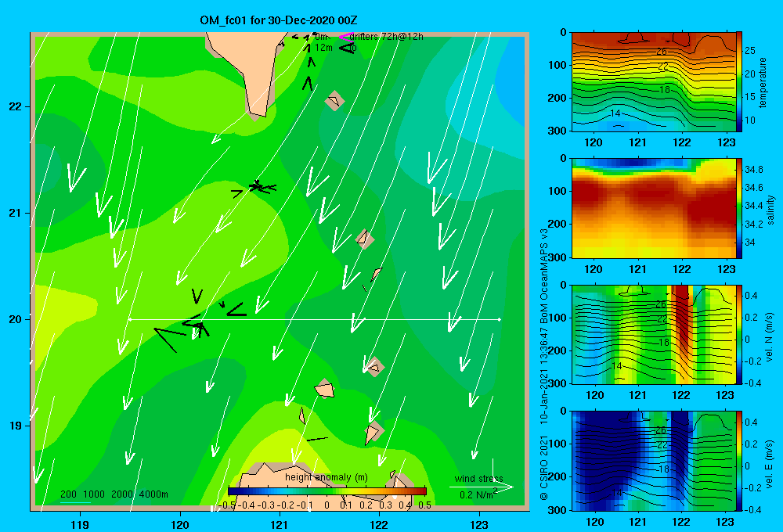Open the northward velocity cross-section panel

[x=653, y=335]
